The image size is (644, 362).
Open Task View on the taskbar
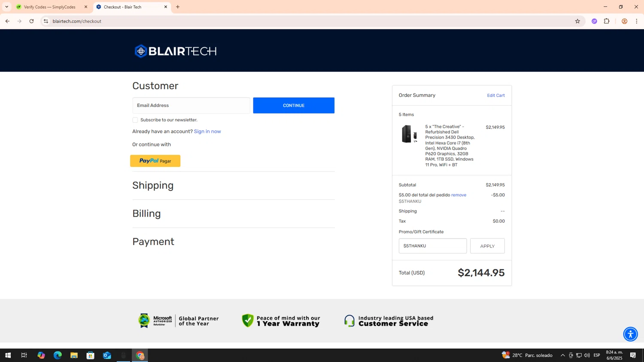[24, 355]
